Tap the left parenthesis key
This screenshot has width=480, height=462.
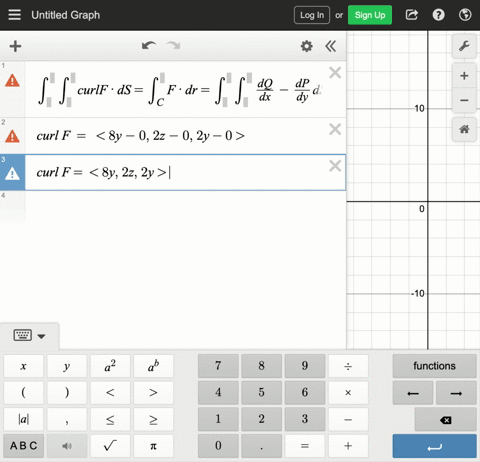coord(23,393)
